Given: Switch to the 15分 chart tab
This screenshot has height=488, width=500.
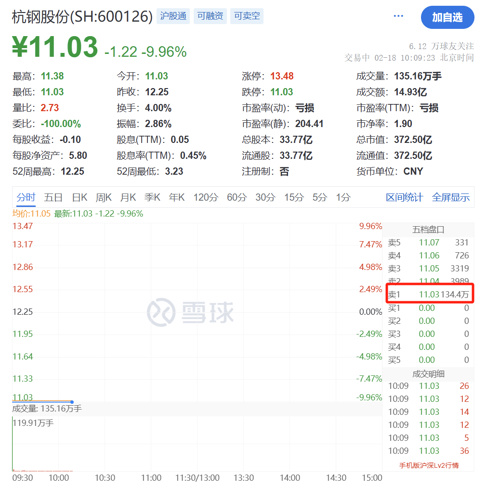Looking at the screenshot, I should coord(294,197).
